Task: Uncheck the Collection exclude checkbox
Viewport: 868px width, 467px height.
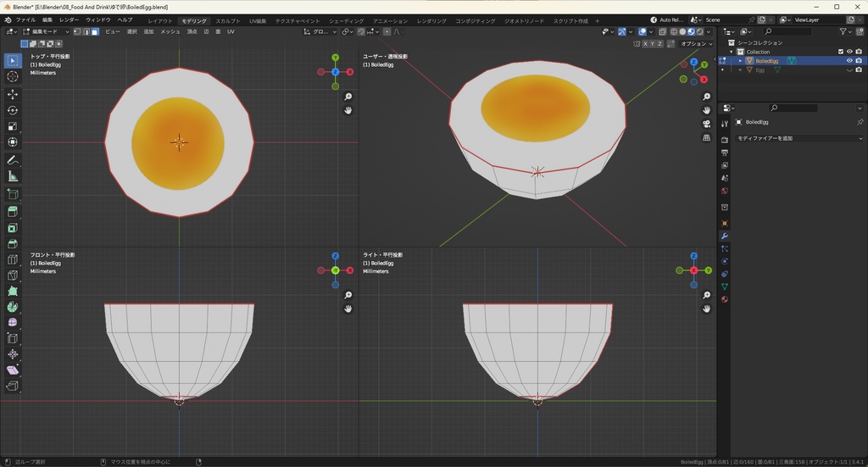Action: pos(841,52)
